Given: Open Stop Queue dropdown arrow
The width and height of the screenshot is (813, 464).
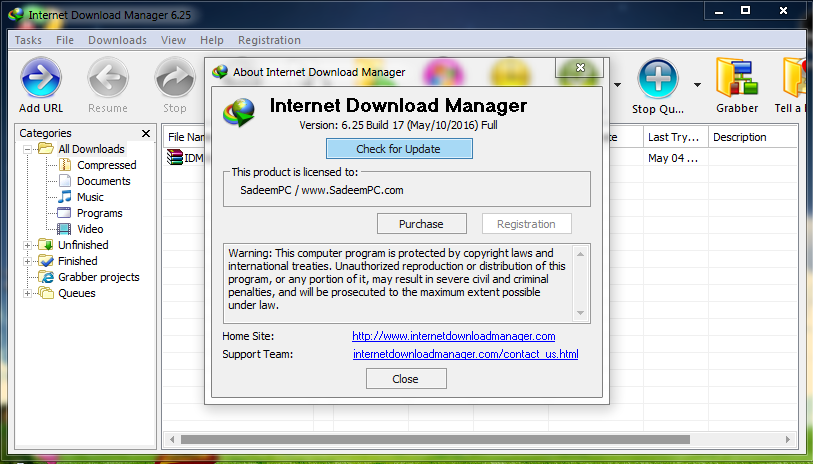Looking at the screenshot, I should click(697, 85).
